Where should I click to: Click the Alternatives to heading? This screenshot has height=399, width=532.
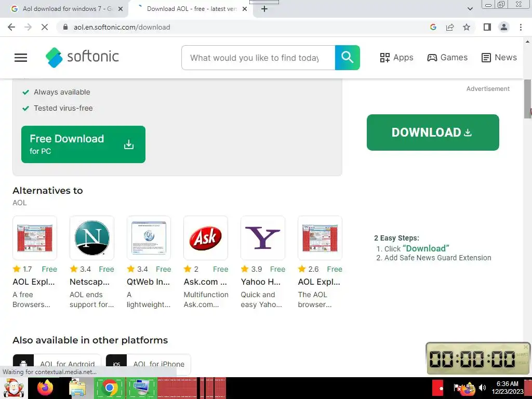(47, 191)
